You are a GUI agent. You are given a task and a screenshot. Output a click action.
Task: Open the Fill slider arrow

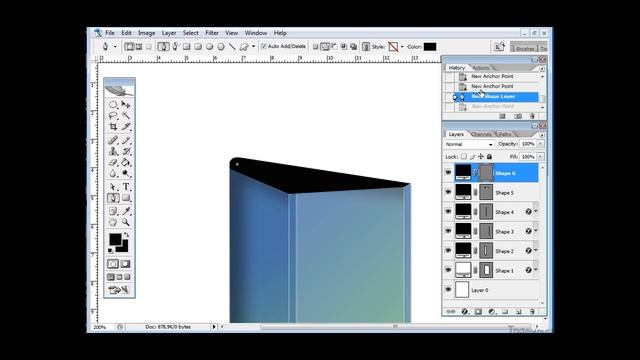tap(540, 156)
